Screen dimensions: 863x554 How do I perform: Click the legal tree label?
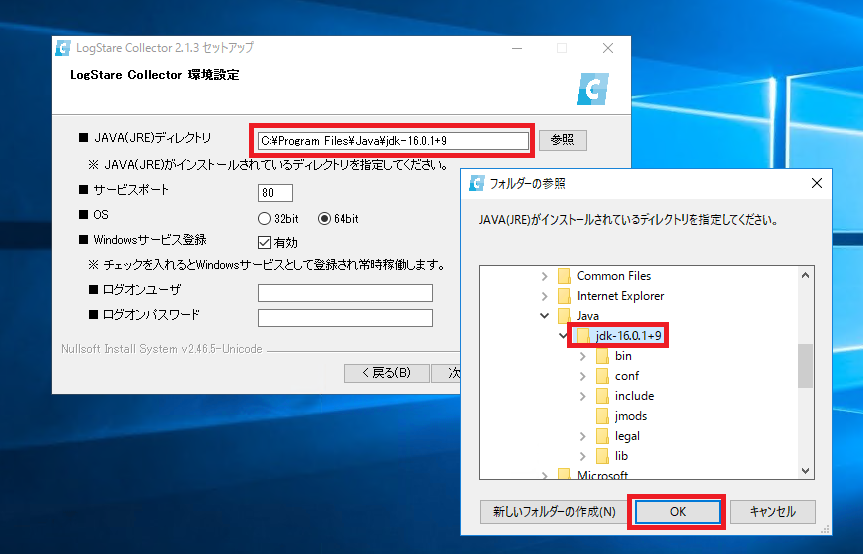[627, 436]
